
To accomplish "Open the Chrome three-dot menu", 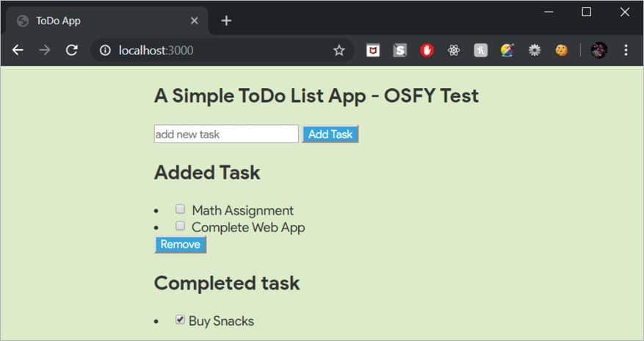I will point(626,50).
